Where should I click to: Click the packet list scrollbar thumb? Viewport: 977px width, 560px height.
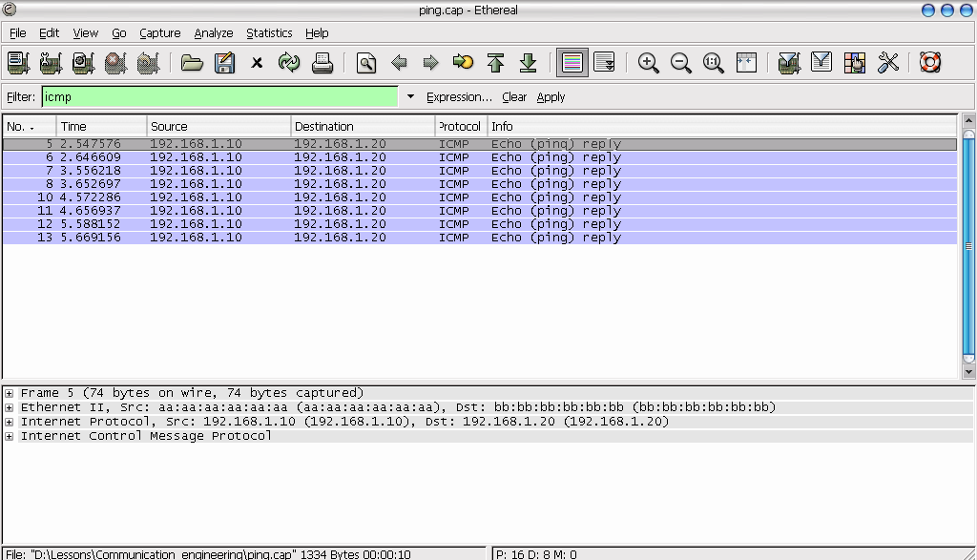point(968,246)
